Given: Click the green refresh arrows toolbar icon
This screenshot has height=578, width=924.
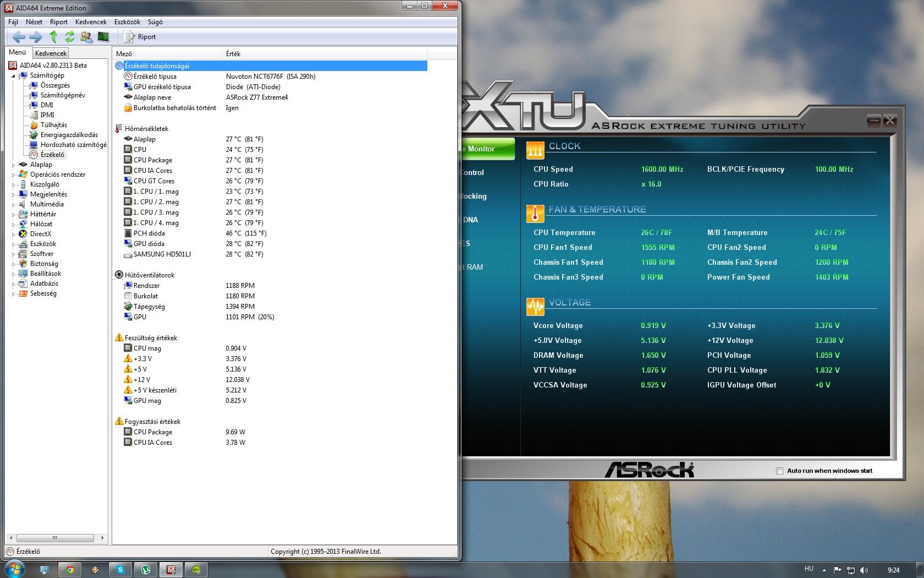Looking at the screenshot, I should [x=69, y=37].
